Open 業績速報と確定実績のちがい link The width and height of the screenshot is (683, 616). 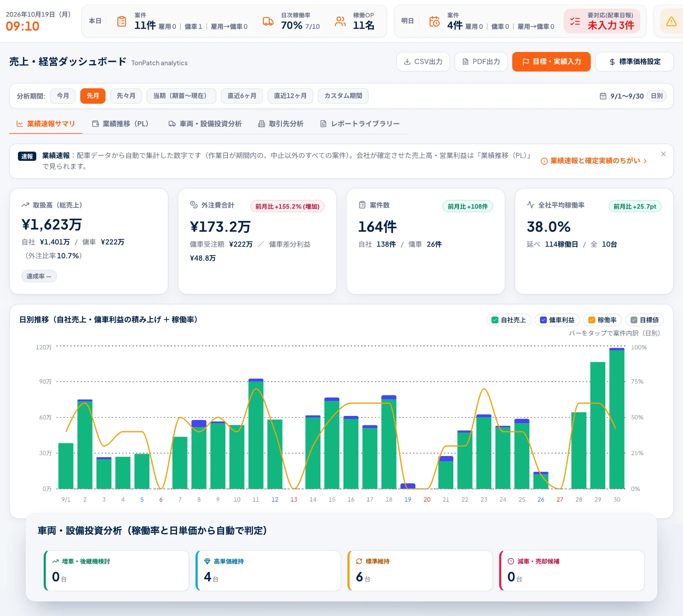coord(594,161)
